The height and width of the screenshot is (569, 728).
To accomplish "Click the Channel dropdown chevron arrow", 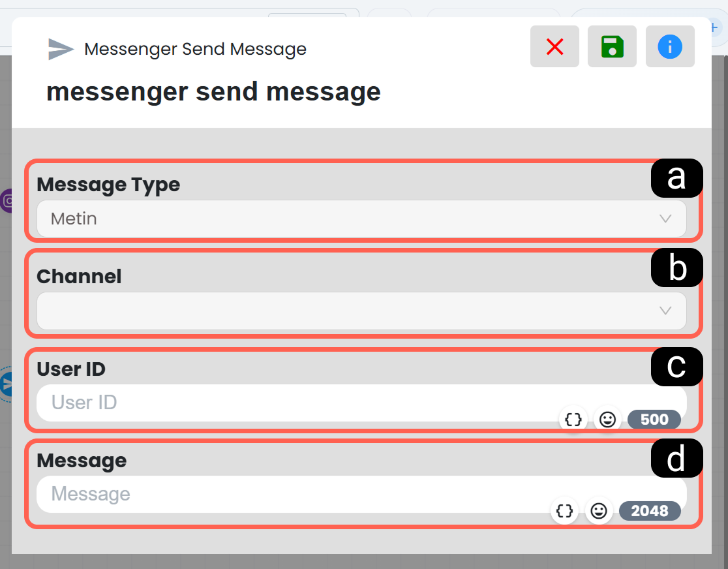I will (665, 311).
